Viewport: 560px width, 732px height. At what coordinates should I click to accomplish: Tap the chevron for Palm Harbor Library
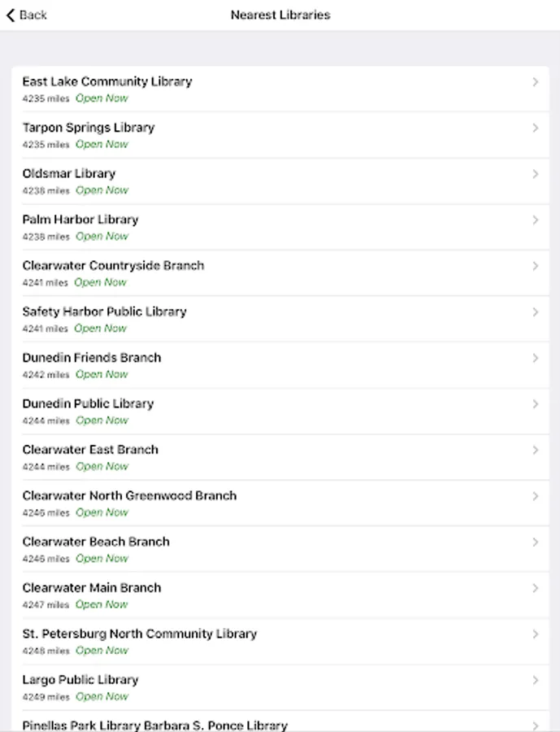(x=536, y=220)
